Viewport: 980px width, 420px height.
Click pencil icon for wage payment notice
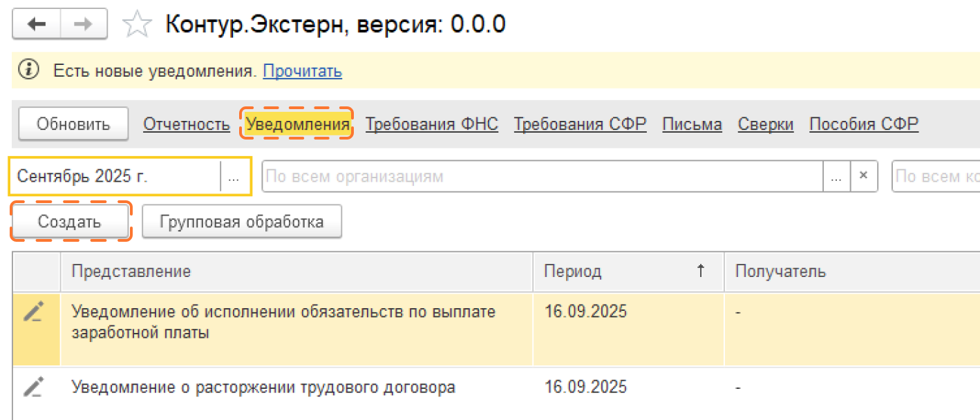click(x=33, y=312)
